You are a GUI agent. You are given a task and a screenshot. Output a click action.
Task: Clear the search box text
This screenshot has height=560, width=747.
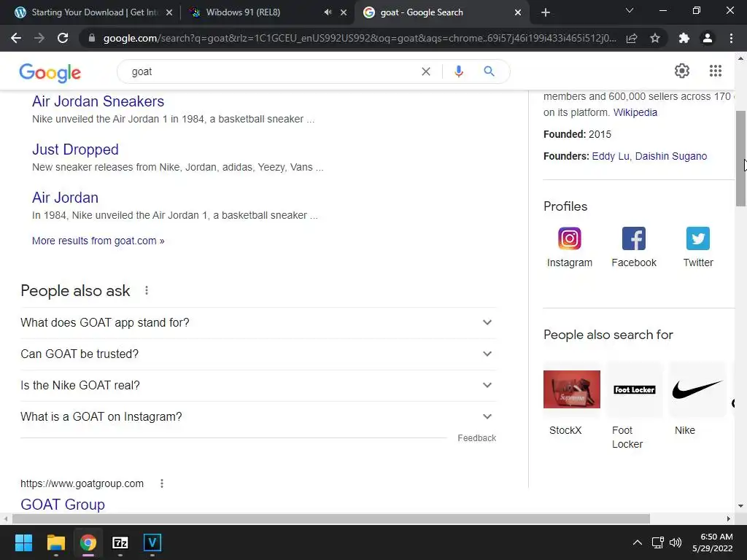(x=426, y=71)
